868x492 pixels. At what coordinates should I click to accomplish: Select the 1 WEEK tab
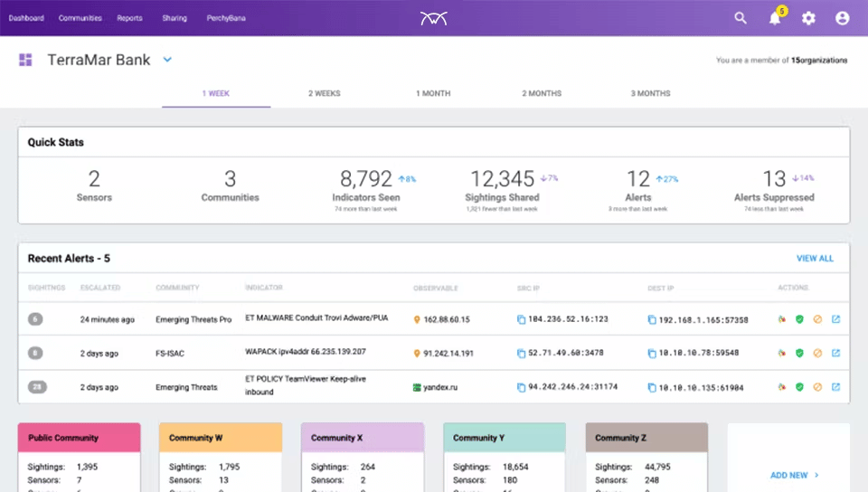point(216,93)
